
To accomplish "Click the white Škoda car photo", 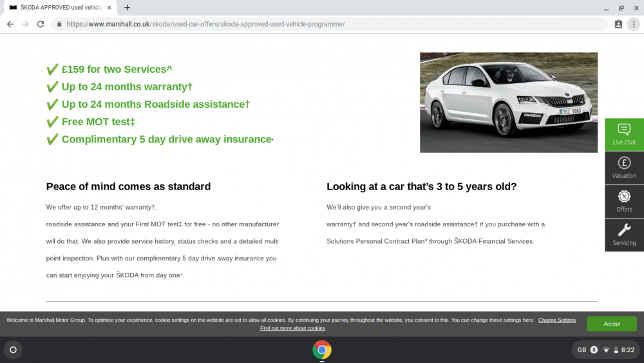I will (x=509, y=103).
